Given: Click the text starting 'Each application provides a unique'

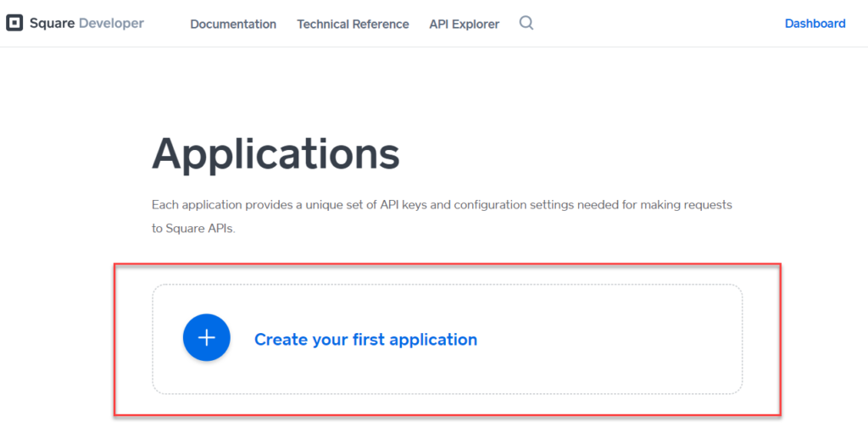Looking at the screenshot, I should point(442,217).
